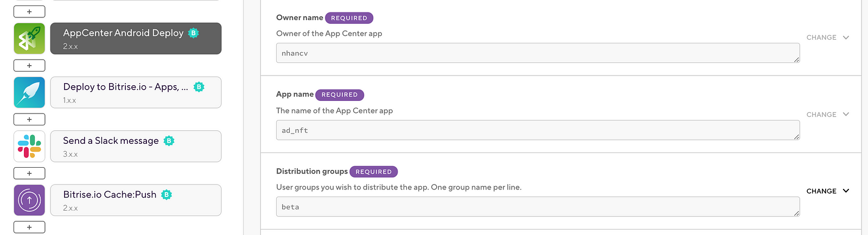868x235 pixels.
Task: Click CHANGE for Owner name
Action: [x=821, y=37]
